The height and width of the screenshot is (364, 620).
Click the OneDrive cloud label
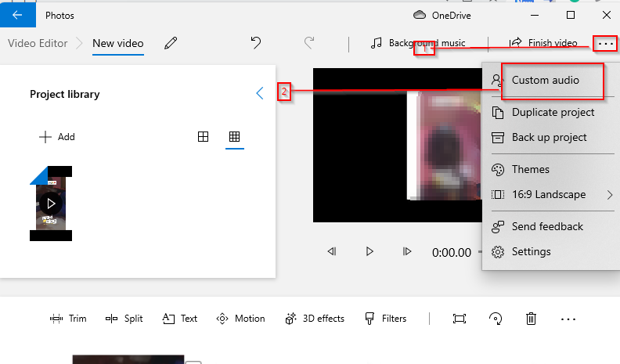click(442, 16)
